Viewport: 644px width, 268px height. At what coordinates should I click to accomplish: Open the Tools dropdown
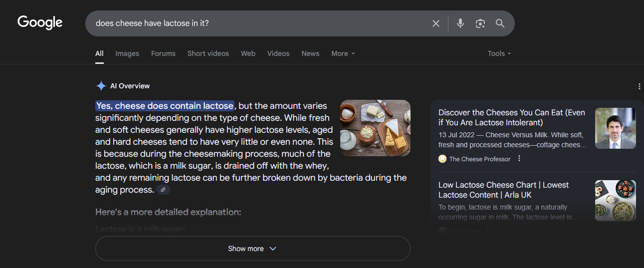point(499,53)
